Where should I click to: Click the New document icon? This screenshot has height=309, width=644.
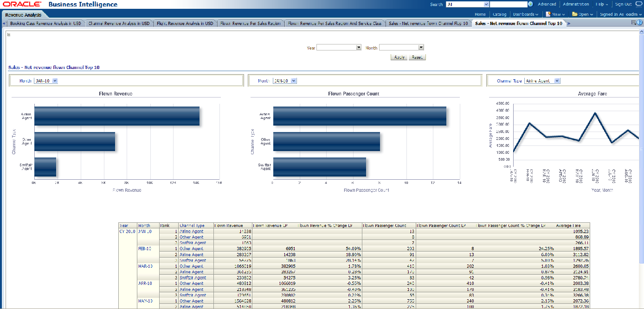(548, 14)
